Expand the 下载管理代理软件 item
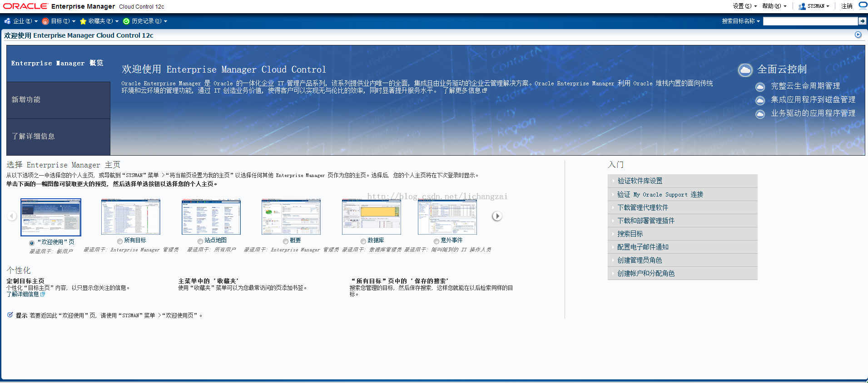This screenshot has width=868, height=383. click(x=683, y=207)
